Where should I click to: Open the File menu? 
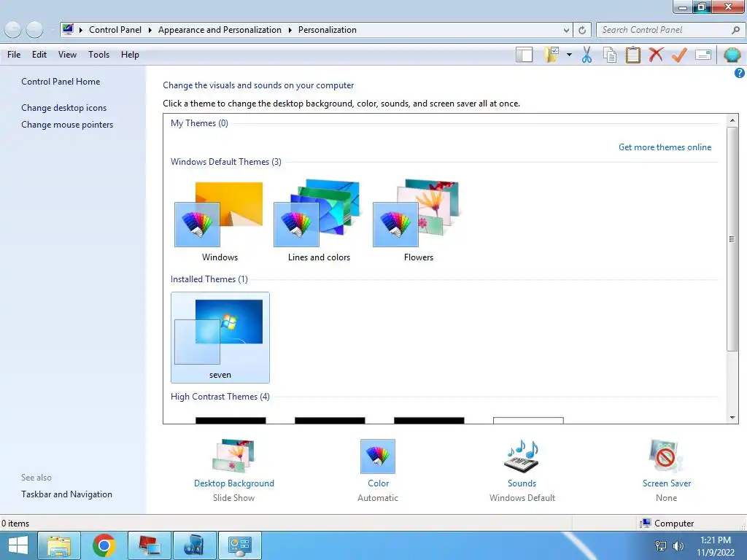click(x=14, y=55)
